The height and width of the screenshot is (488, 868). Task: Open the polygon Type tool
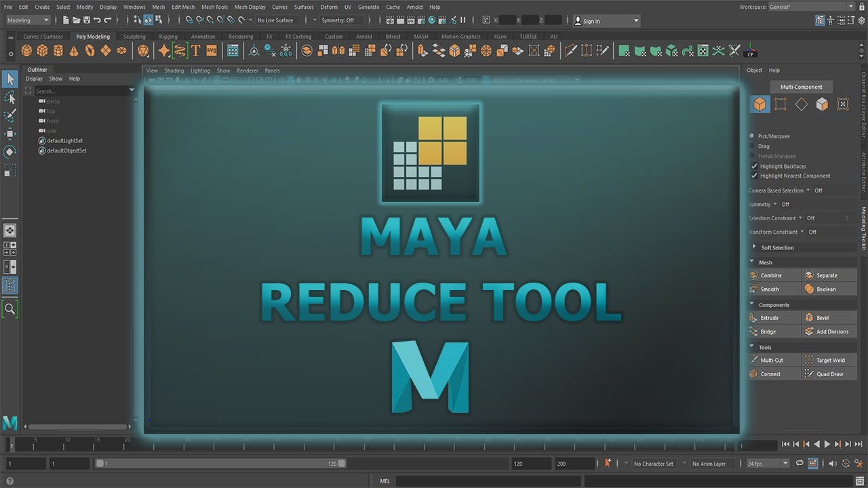pyautogui.click(x=196, y=50)
